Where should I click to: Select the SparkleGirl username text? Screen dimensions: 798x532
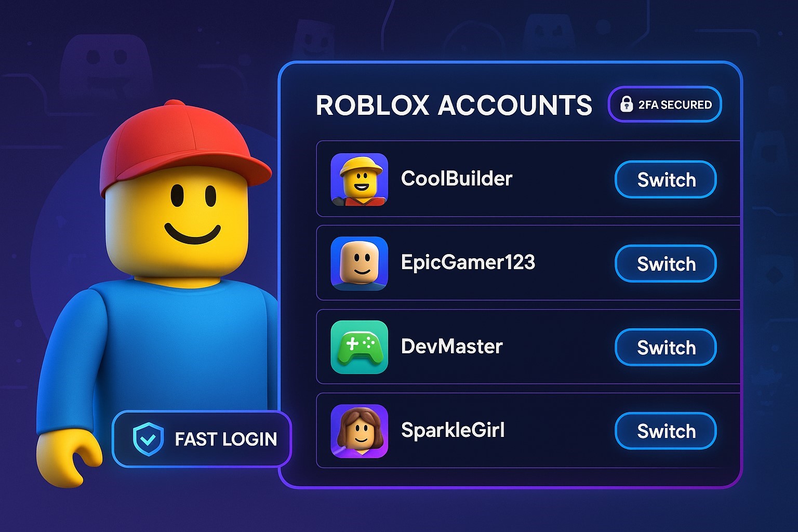point(453,431)
